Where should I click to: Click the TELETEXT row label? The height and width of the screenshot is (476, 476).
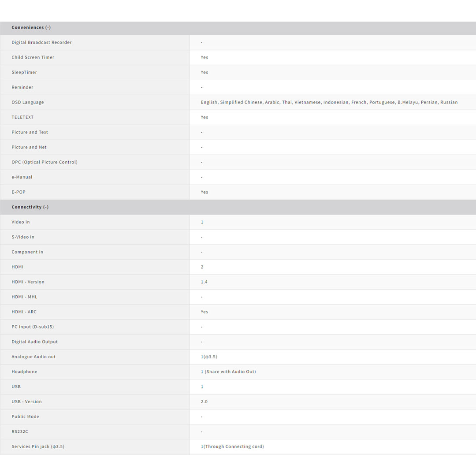pyautogui.click(x=22, y=117)
